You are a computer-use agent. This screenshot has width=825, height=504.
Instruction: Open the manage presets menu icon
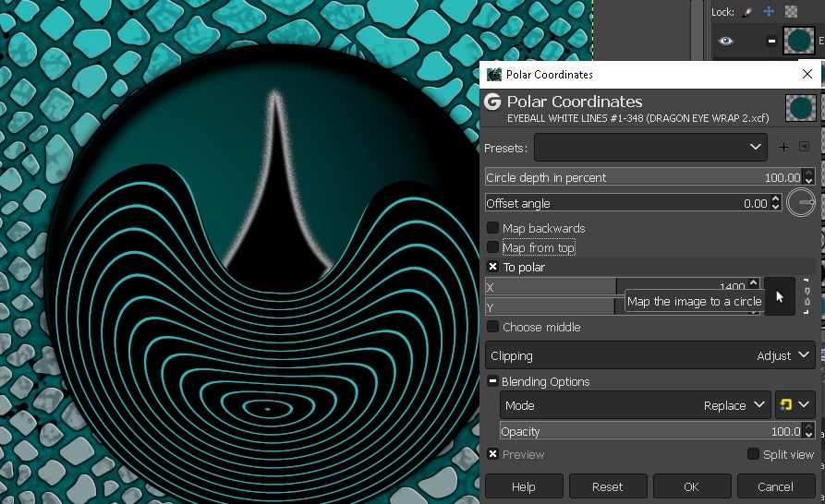tap(804, 147)
